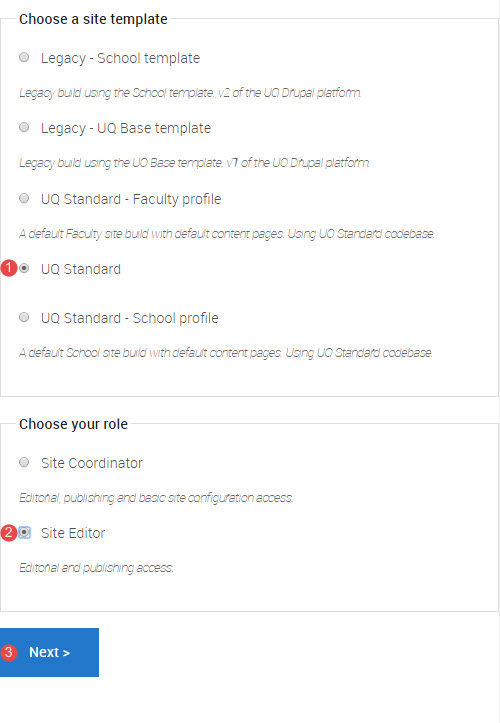Click the 'Site Coordinator' label text
Viewport: 500px width, 723px height.
point(92,463)
